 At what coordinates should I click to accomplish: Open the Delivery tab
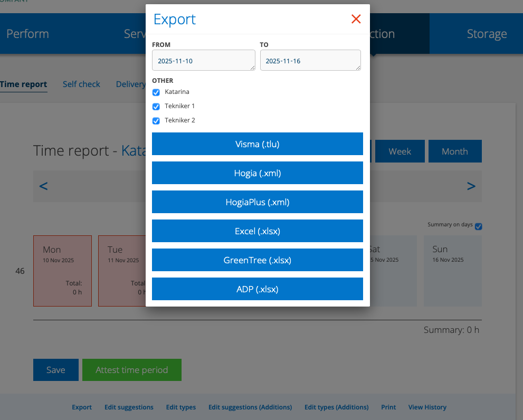130,84
